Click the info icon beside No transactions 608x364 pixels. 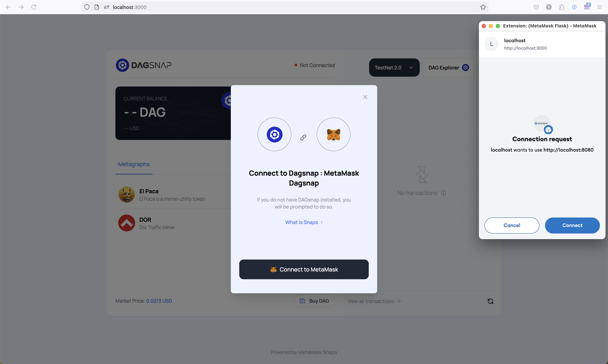click(x=443, y=193)
